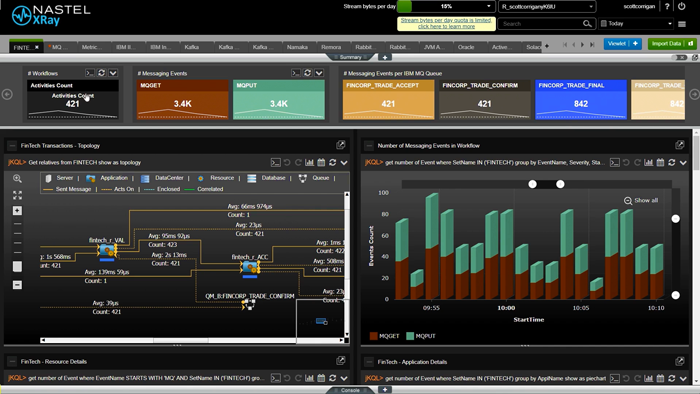Screen dimensions: 700x394
Task: Expand Topology panel options chevron
Action: coord(344,162)
